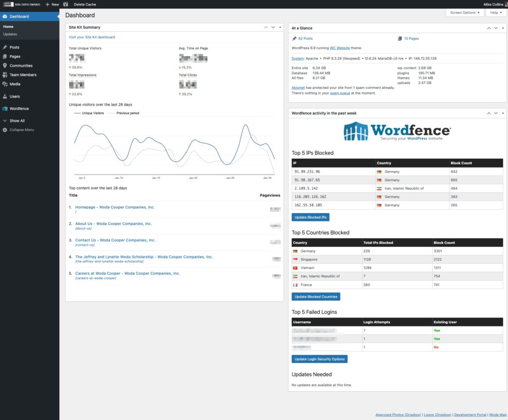Image resolution: width=508 pixels, height=420 pixels.
Task: Open the Visit your Site Kit dashboard link
Action: click(92, 37)
